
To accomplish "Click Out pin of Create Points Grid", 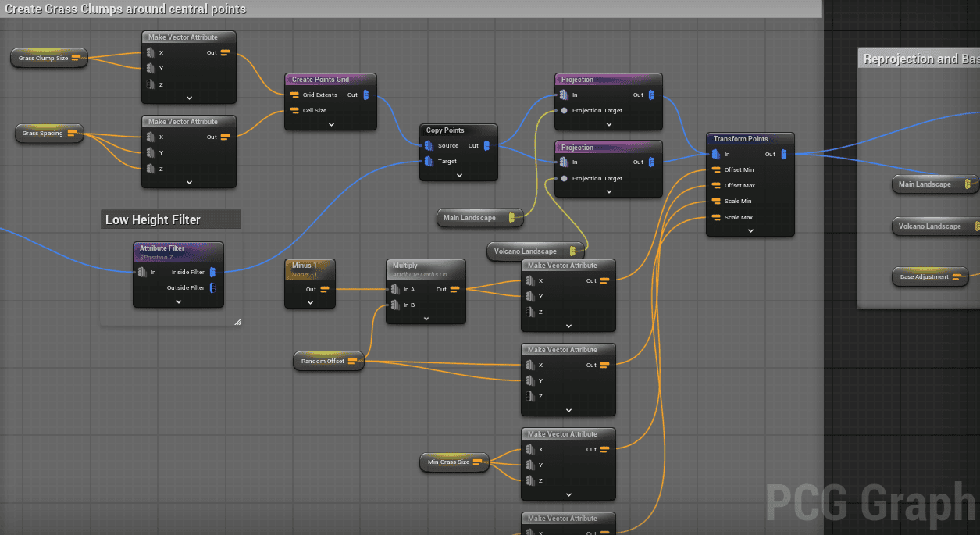I will tap(366, 95).
